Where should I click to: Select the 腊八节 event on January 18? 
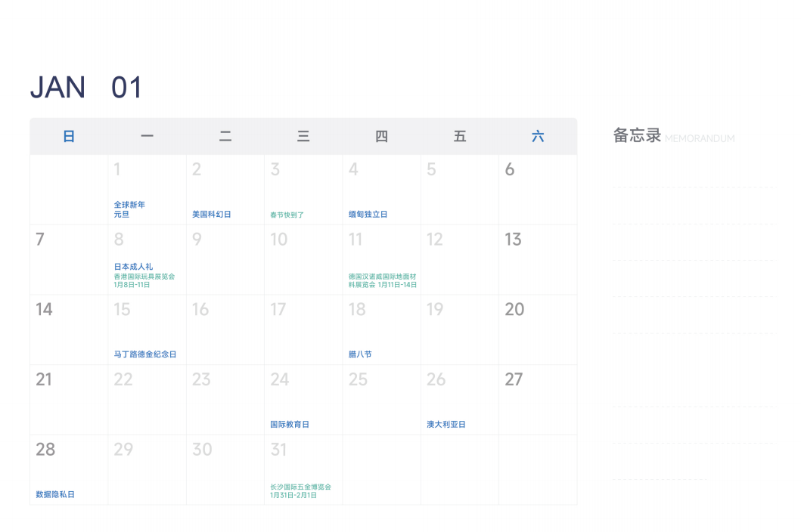[x=360, y=354]
